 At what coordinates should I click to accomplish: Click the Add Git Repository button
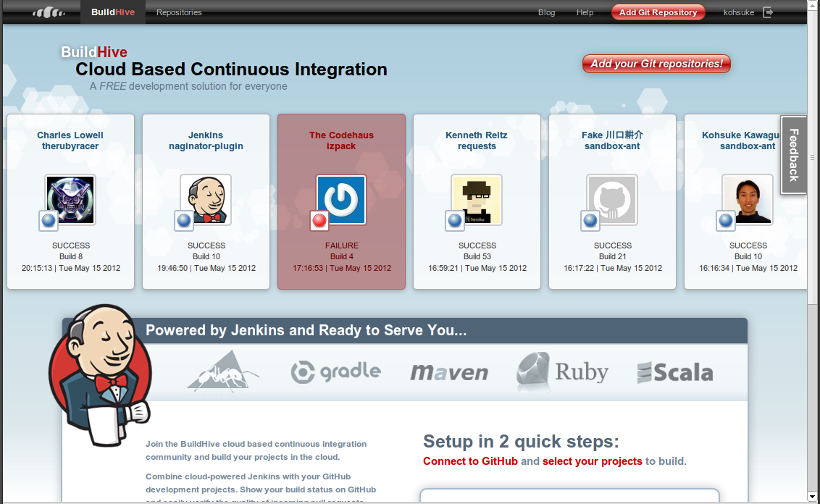(658, 12)
